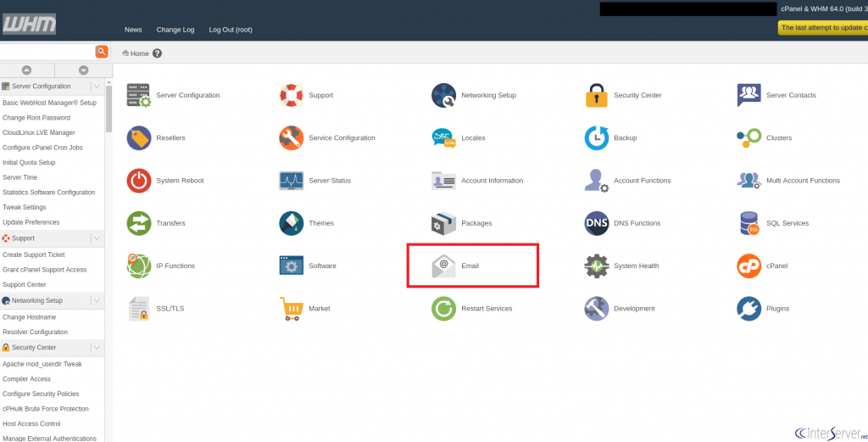Click the Home breadcrumb
This screenshot has height=442, width=868.
[x=136, y=53]
